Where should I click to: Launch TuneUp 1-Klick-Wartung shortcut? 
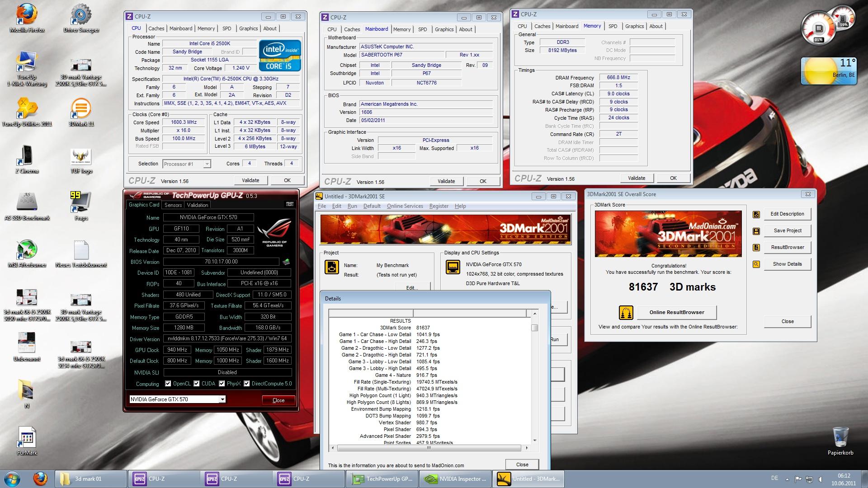pos(27,69)
